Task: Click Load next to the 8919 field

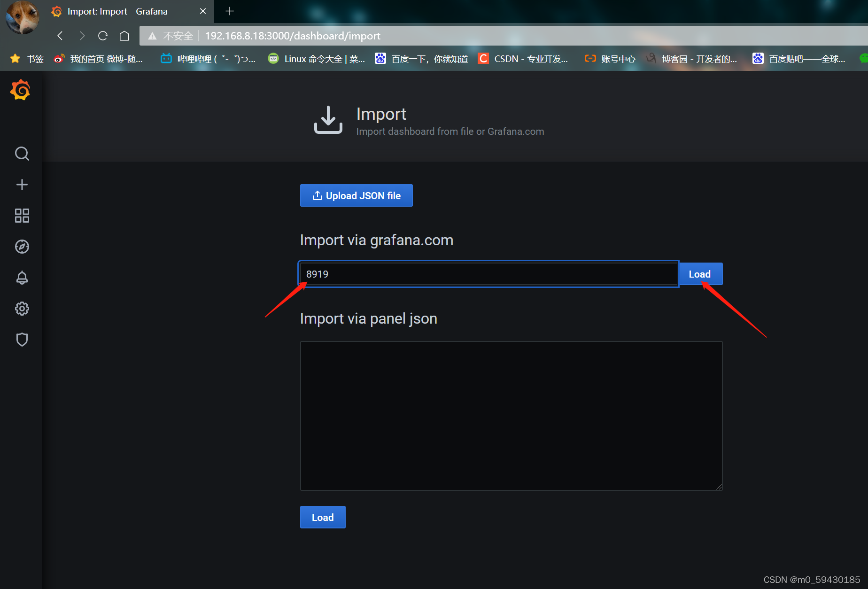Action: (x=700, y=274)
